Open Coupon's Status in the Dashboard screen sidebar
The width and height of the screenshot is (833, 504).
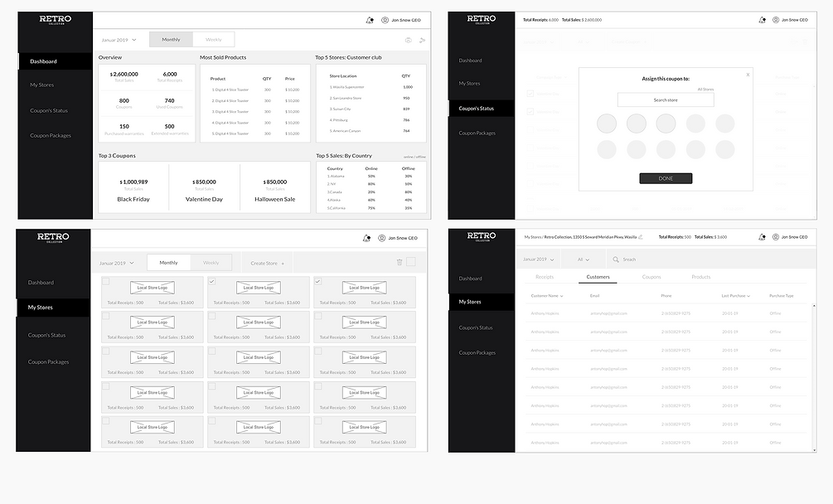coord(49,110)
